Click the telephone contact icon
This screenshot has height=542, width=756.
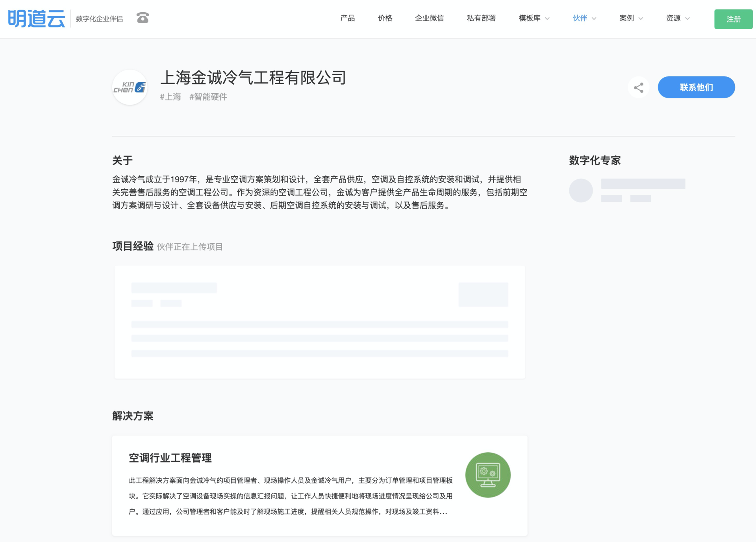click(143, 18)
